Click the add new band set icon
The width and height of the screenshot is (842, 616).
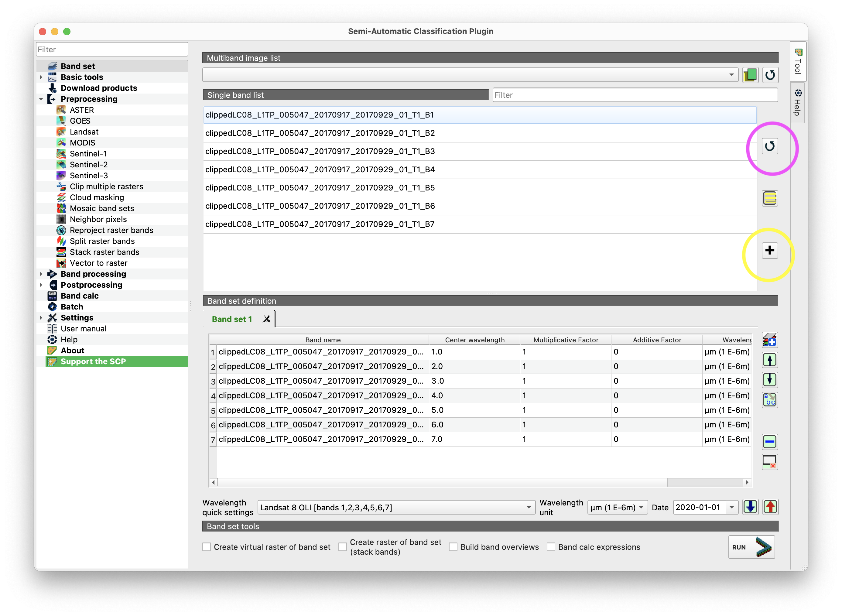click(x=770, y=340)
